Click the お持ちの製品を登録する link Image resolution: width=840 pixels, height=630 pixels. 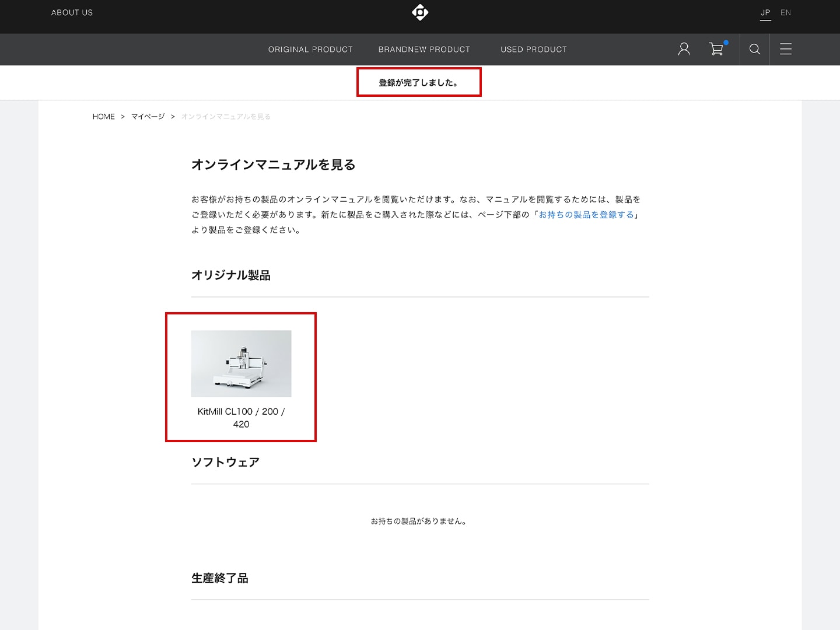(586, 215)
